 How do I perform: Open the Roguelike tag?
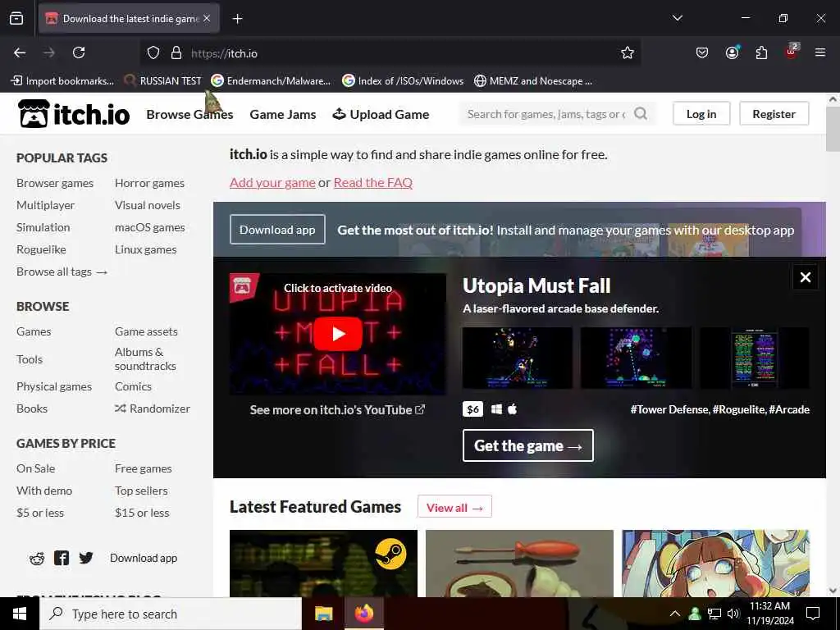41,249
